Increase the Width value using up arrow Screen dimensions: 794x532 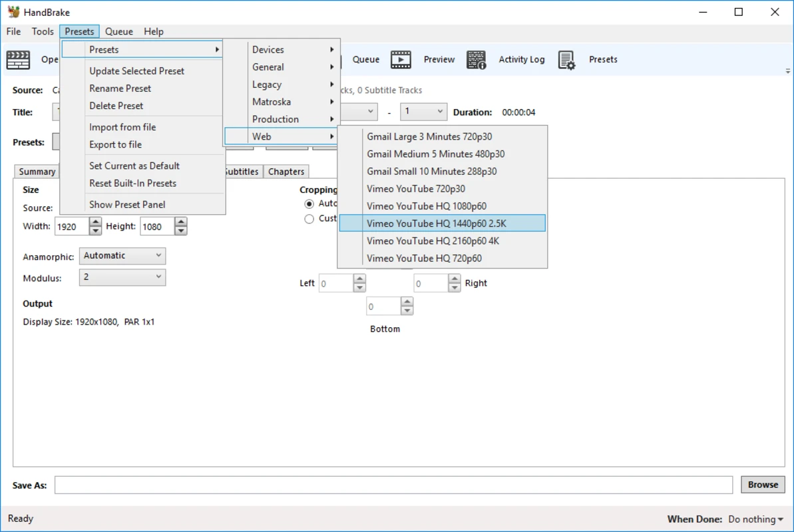click(95, 222)
